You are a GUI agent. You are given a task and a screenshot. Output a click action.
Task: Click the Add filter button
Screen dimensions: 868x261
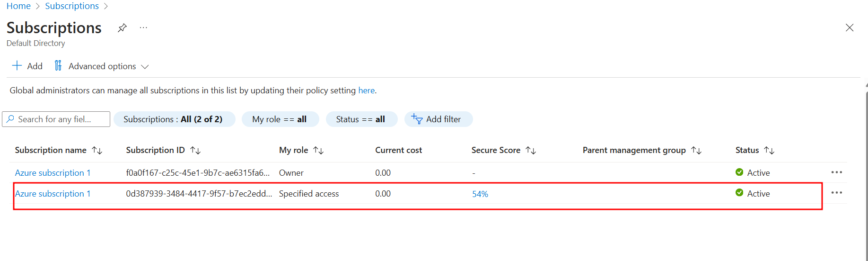438,119
